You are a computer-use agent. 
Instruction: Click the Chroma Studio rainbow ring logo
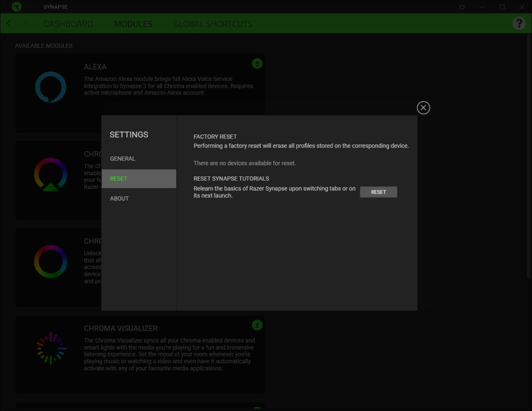click(x=50, y=262)
